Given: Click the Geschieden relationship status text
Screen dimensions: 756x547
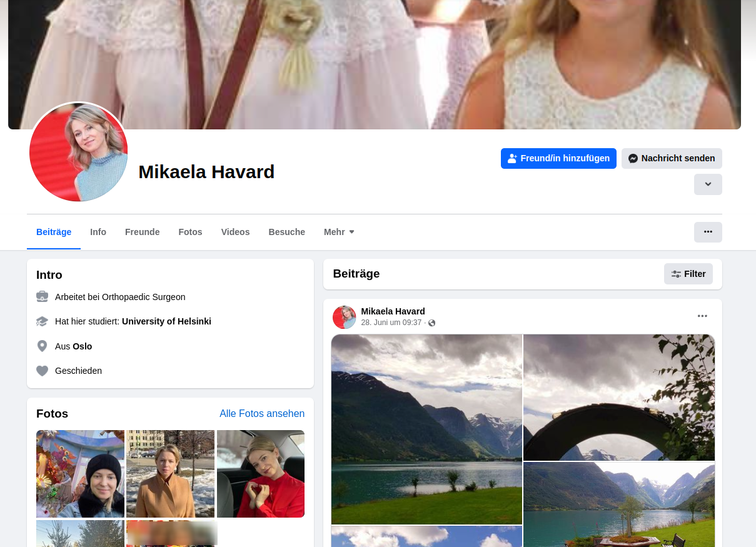Looking at the screenshot, I should 78,371.
